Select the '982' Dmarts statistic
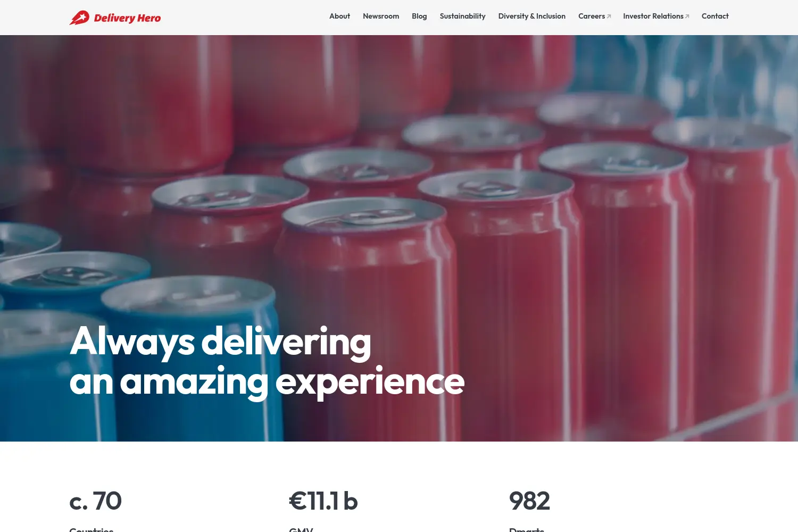798x532 pixels. tap(529, 501)
